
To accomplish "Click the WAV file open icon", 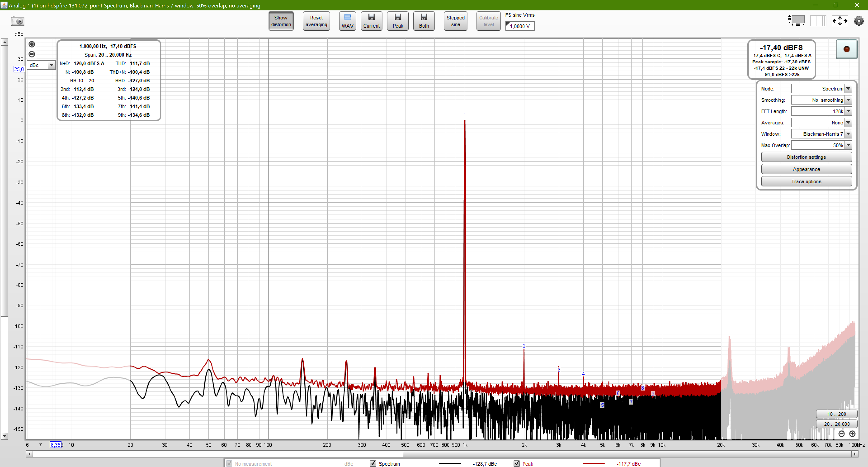I will (347, 21).
